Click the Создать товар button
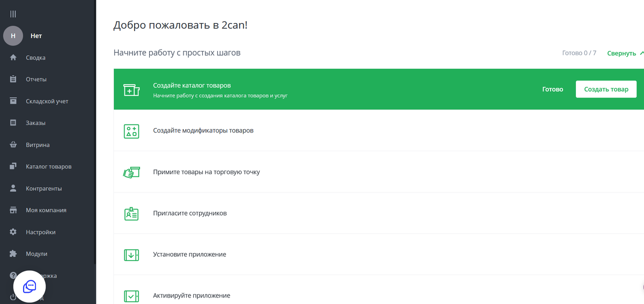This screenshot has height=304, width=644. point(606,89)
